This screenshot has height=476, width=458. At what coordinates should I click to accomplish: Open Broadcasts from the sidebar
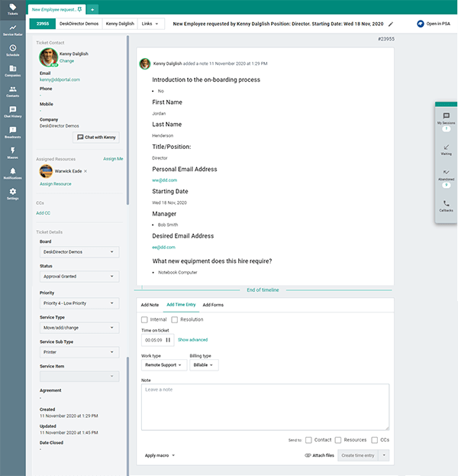click(12, 132)
